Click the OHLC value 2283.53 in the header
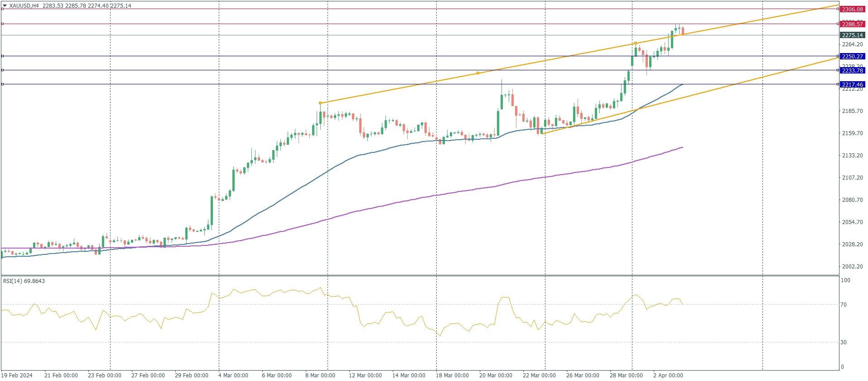Image resolution: width=868 pixels, height=381 pixels. [x=52, y=6]
